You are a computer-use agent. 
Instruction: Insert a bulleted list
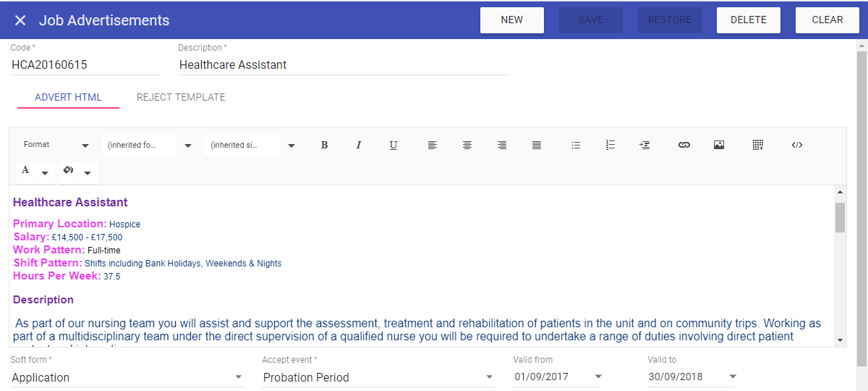coord(576,145)
